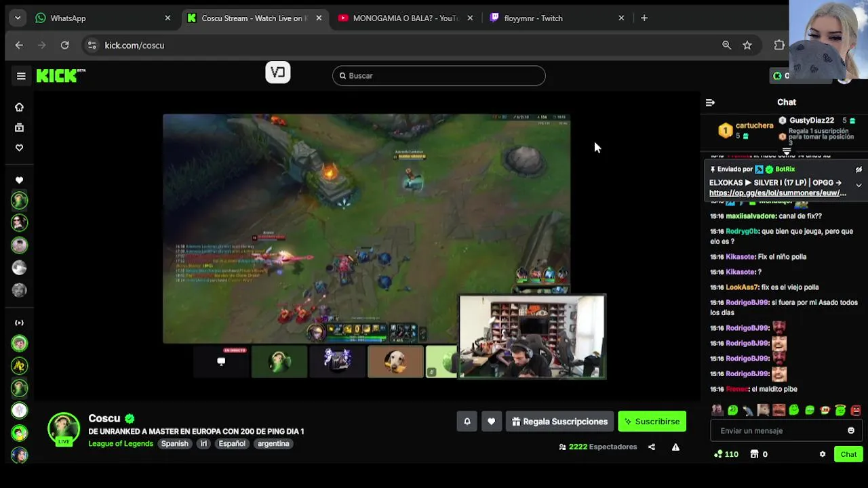Open the pinned op.gg summoners link

[778, 193]
